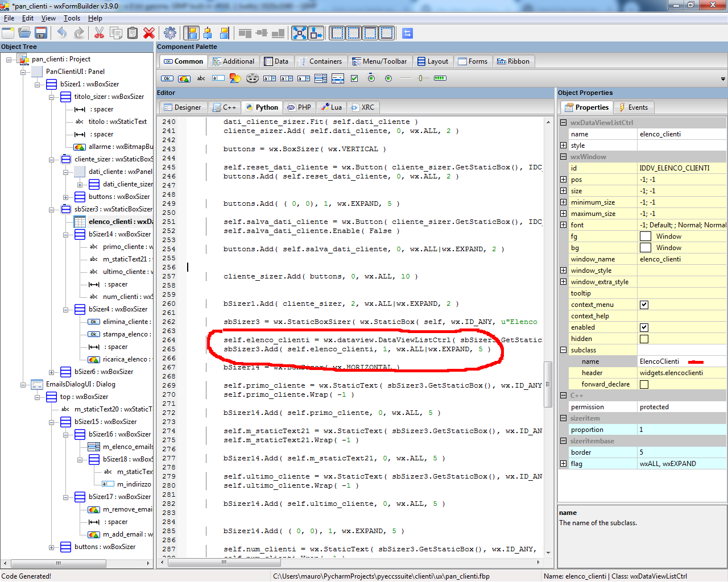Expand the dati_cliente_sizer tree node
The height and width of the screenshot is (582, 728).
pos(80,184)
